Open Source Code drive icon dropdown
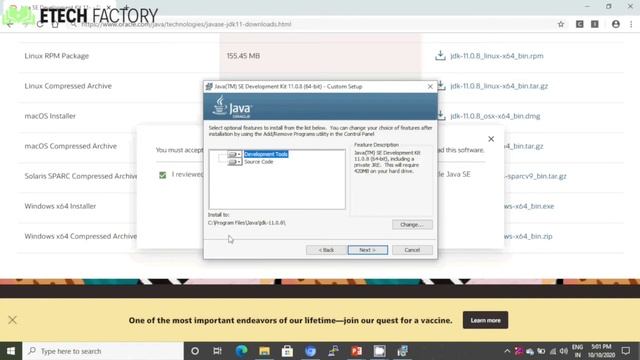The width and height of the screenshot is (640, 360). pyautogui.click(x=234, y=162)
